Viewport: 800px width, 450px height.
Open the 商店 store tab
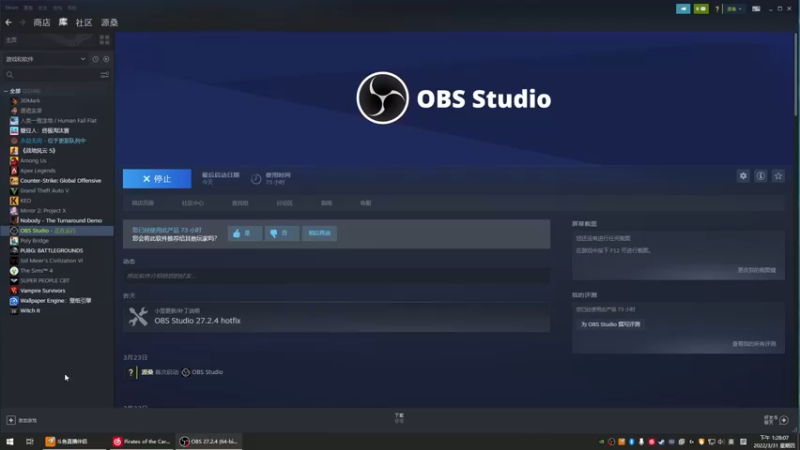click(x=42, y=22)
